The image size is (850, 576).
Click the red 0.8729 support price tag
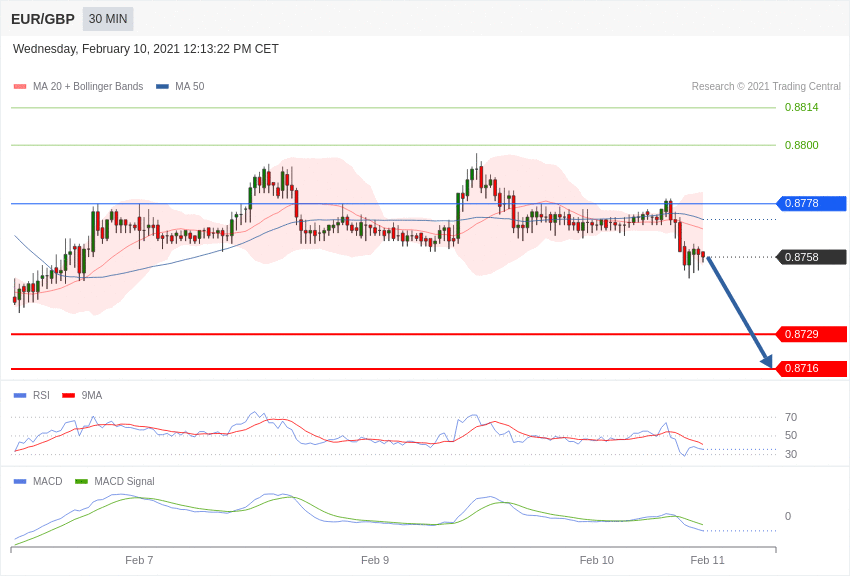point(811,334)
